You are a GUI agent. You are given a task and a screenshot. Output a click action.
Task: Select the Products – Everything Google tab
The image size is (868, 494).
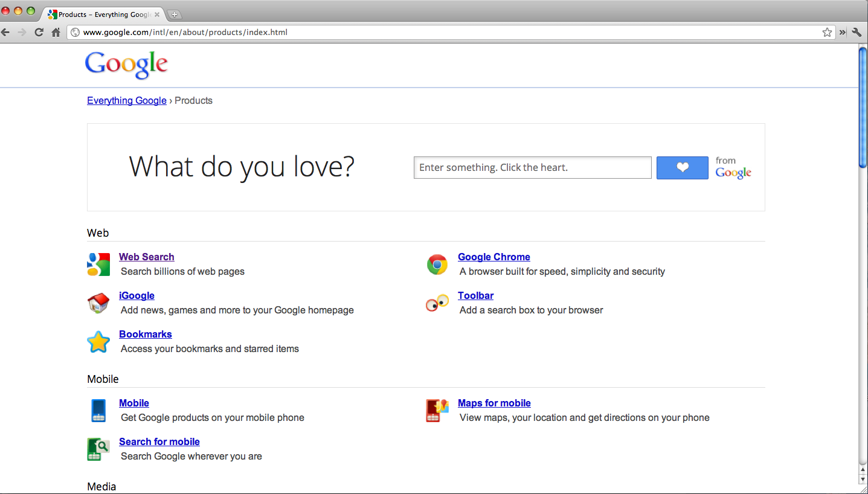point(103,14)
